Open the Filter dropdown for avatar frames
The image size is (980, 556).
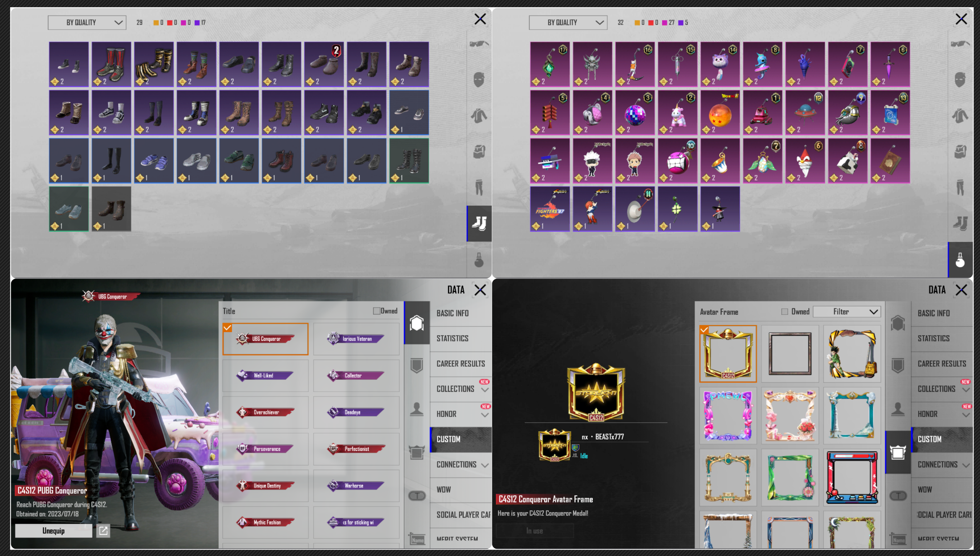tap(847, 312)
